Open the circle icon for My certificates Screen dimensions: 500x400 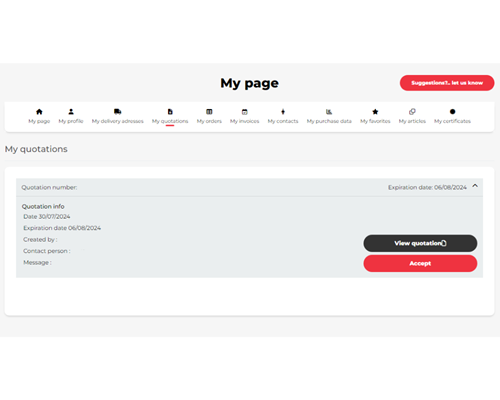coord(452,112)
